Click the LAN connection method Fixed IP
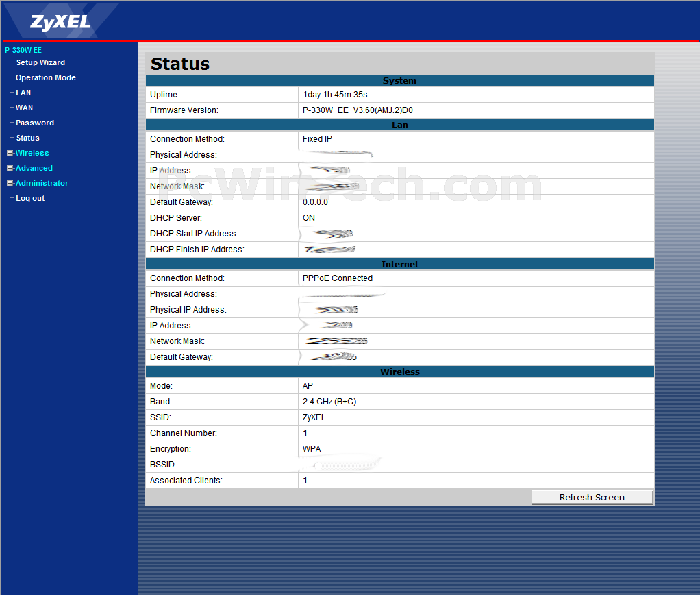700x595 pixels. click(317, 139)
